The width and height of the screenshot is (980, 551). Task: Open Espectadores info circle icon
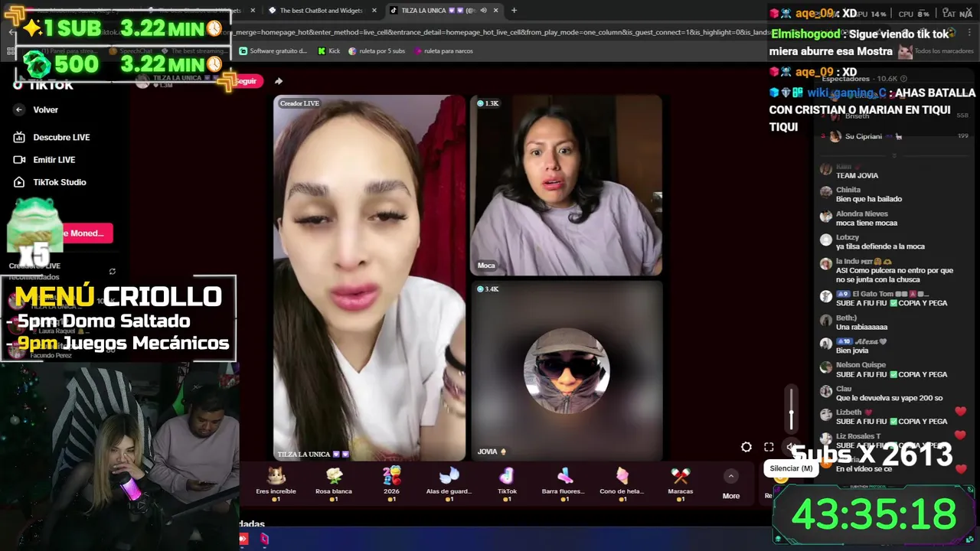tap(903, 79)
